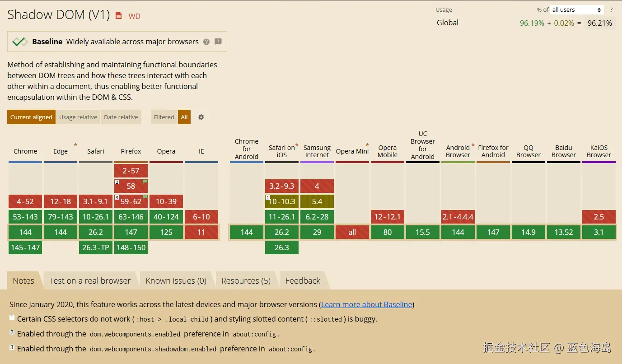The height and width of the screenshot is (364, 622).
Task: Switch to the Feedback tab
Action: pos(303,280)
